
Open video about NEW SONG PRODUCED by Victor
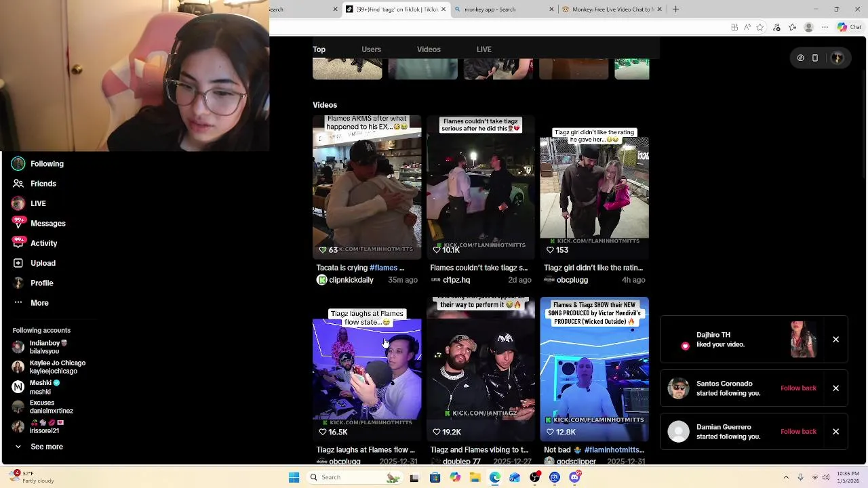(x=594, y=369)
